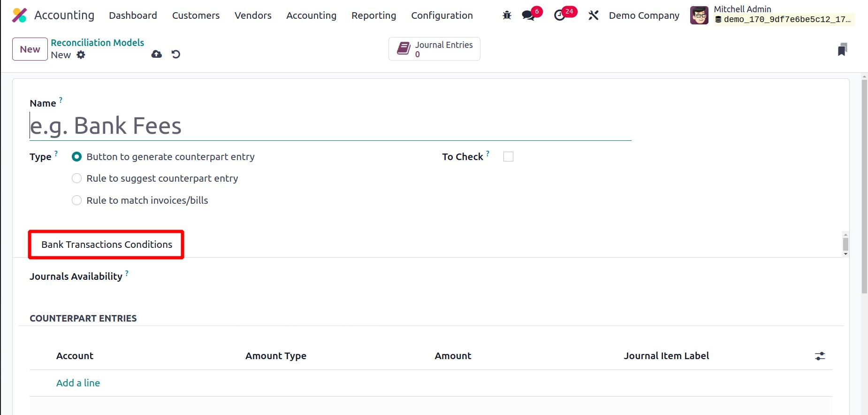
Task: Switch to Bank Transactions Conditions tab
Action: click(x=107, y=245)
